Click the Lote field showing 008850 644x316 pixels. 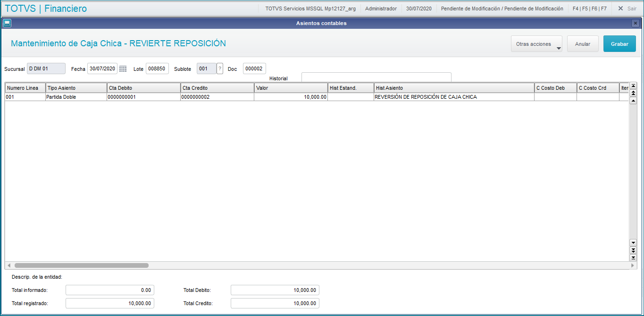pos(157,68)
